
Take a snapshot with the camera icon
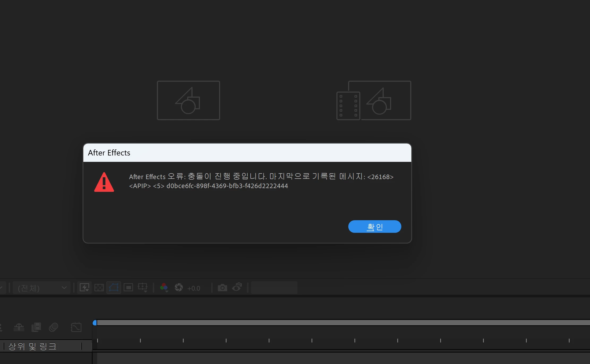tap(222, 288)
